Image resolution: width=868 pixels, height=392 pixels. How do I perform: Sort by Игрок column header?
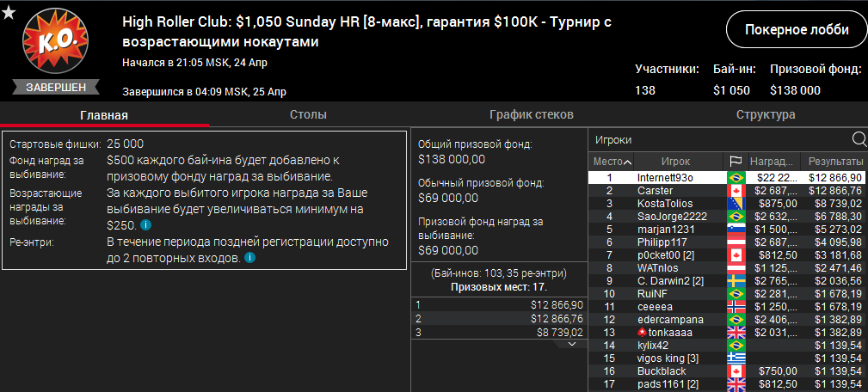pos(676,162)
